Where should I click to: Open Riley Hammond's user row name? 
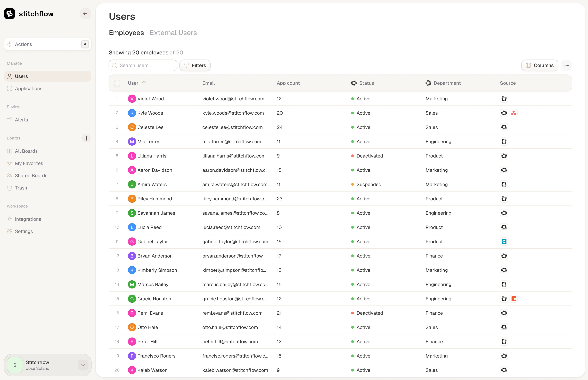[154, 199]
